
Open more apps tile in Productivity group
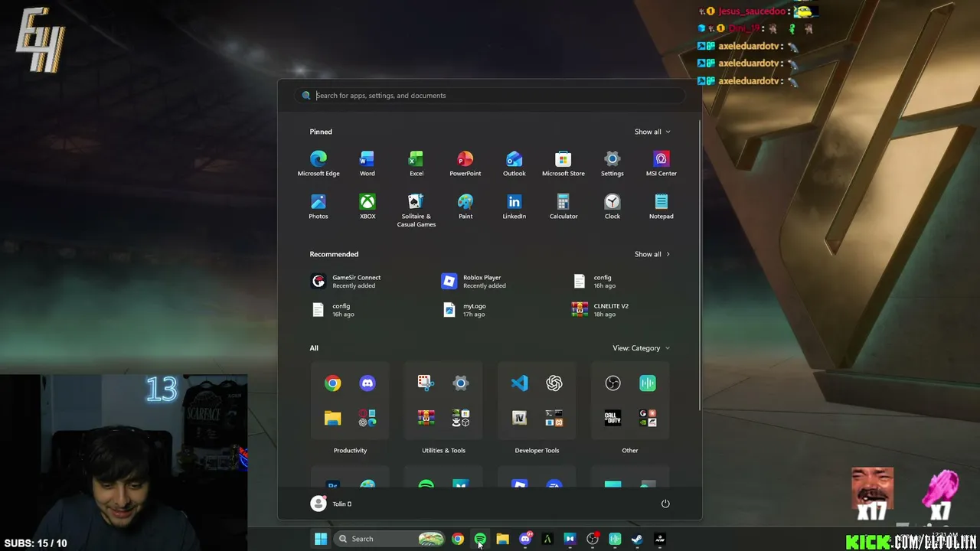coord(367,418)
